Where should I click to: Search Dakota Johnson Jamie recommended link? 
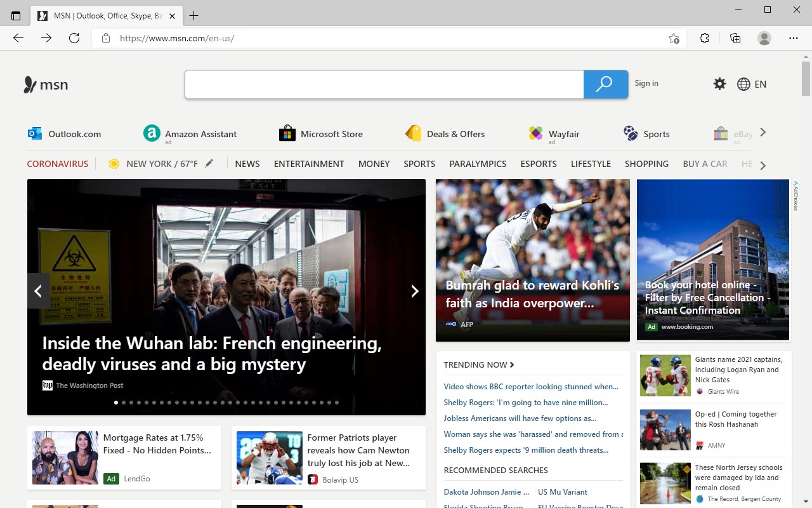click(x=487, y=491)
